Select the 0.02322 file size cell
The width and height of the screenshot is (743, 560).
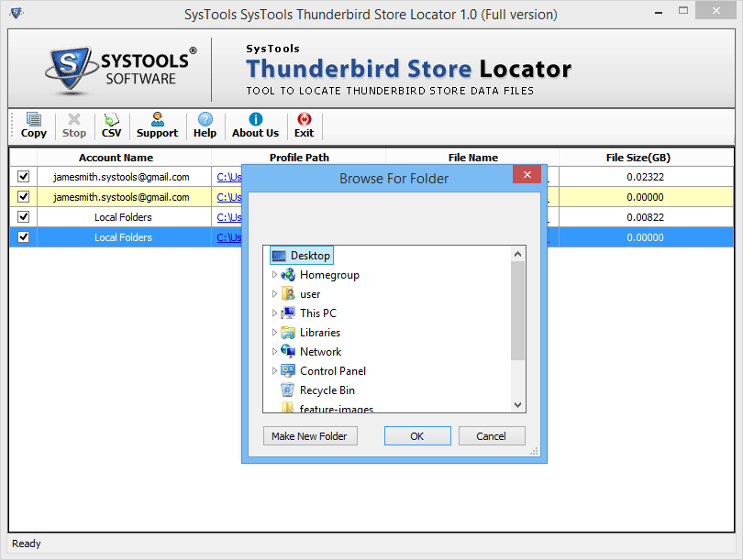tap(646, 177)
